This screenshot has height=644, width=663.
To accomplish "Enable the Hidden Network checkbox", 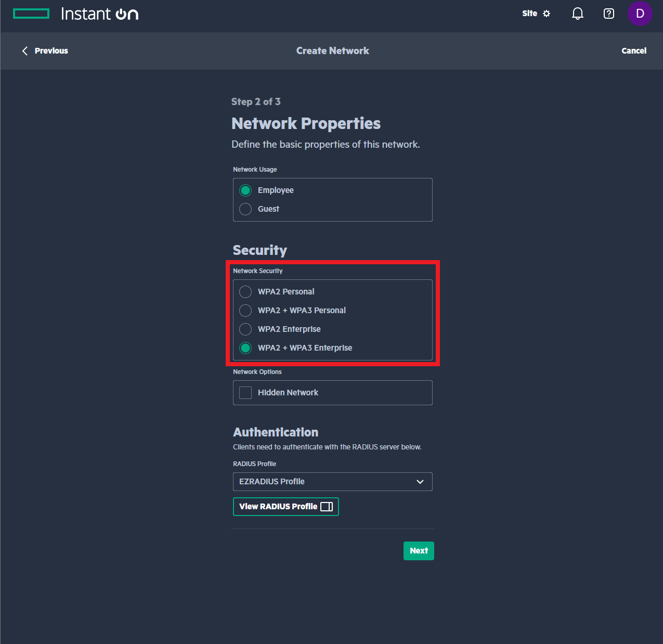I will pyautogui.click(x=245, y=393).
